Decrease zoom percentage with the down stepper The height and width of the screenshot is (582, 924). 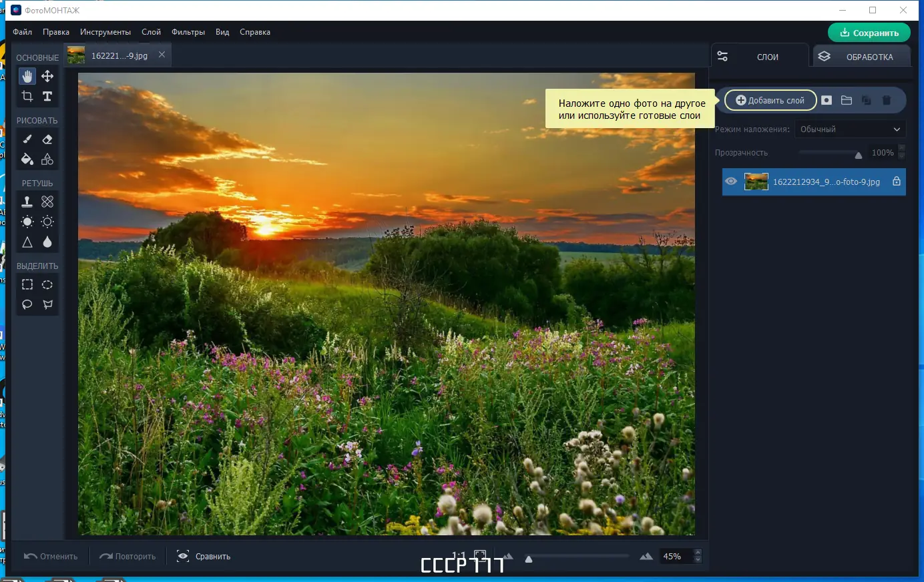tap(698, 559)
